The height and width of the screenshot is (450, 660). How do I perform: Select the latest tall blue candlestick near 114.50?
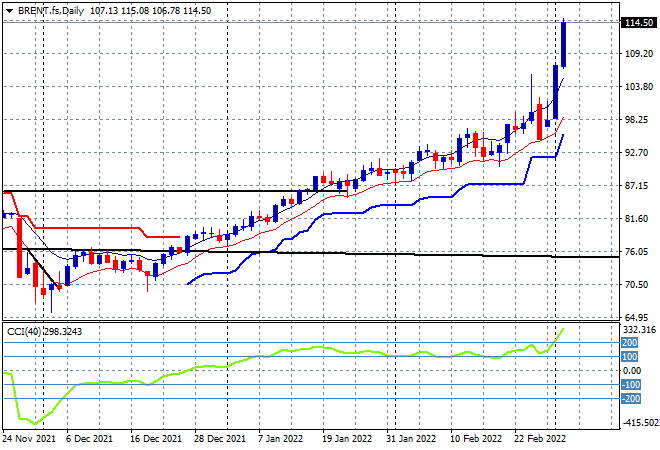click(x=564, y=44)
